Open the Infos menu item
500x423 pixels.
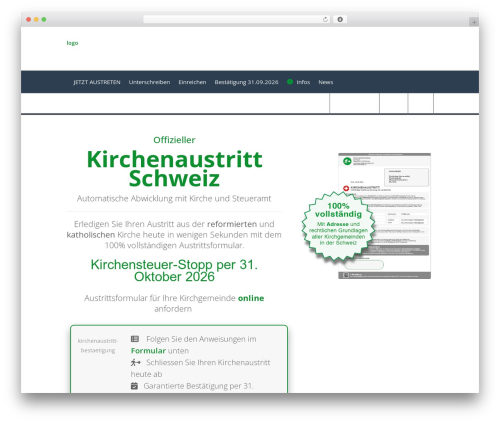(x=303, y=82)
